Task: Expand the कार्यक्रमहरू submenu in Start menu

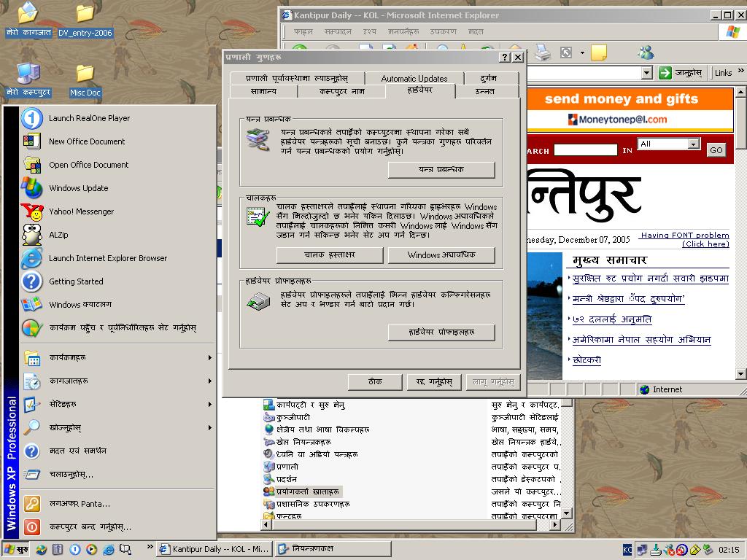Action: click(x=117, y=358)
